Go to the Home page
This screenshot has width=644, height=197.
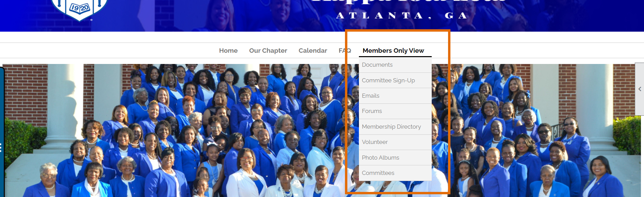[x=228, y=50]
